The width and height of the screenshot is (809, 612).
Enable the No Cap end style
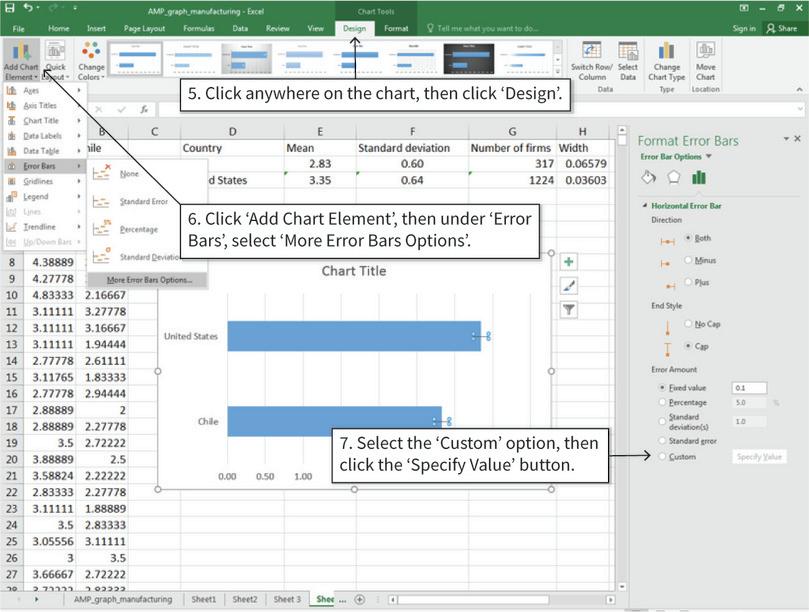coord(689,323)
